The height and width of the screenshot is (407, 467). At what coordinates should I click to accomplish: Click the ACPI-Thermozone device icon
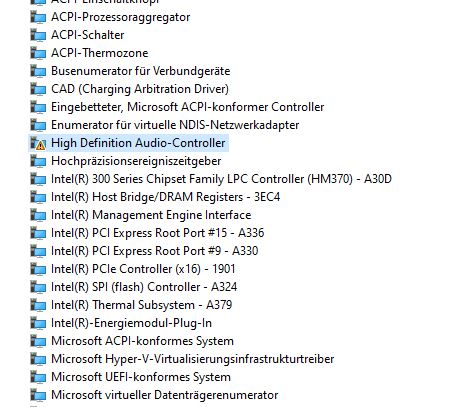pos(38,53)
